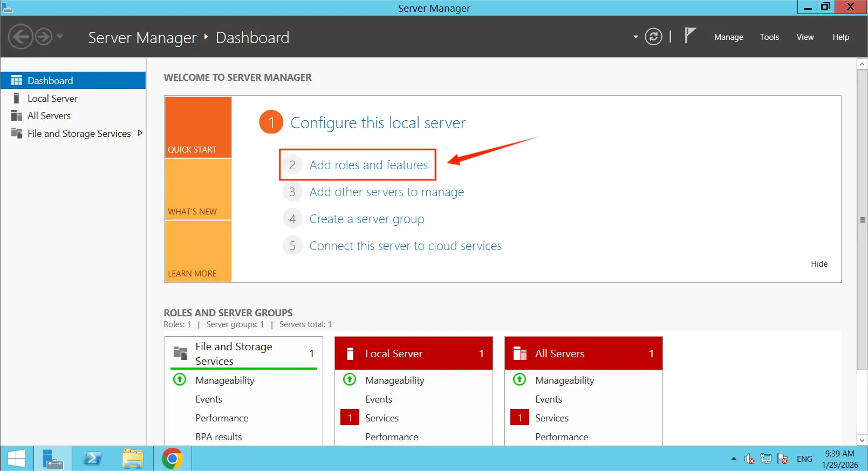Click red alert badge in Local Server Services
Image resolution: width=868 pixels, height=471 pixels.
350,418
